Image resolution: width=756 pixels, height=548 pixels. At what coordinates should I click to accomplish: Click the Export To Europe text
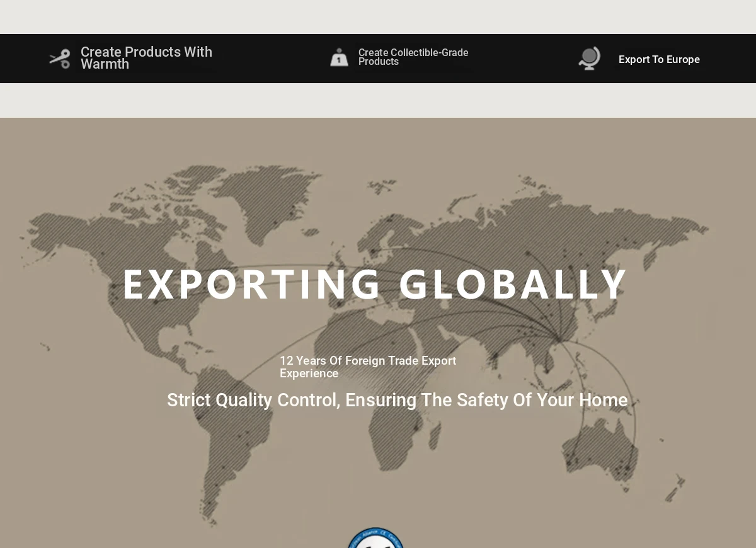click(x=659, y=59)
